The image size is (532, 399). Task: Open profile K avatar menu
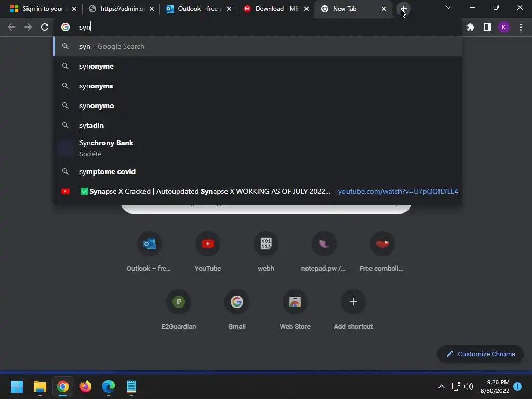[503, 27]
